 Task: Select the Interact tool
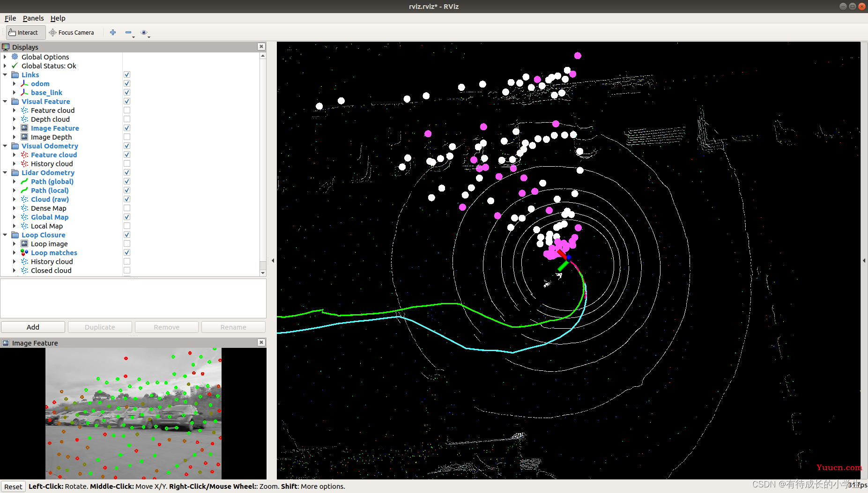tap(23, 32)
